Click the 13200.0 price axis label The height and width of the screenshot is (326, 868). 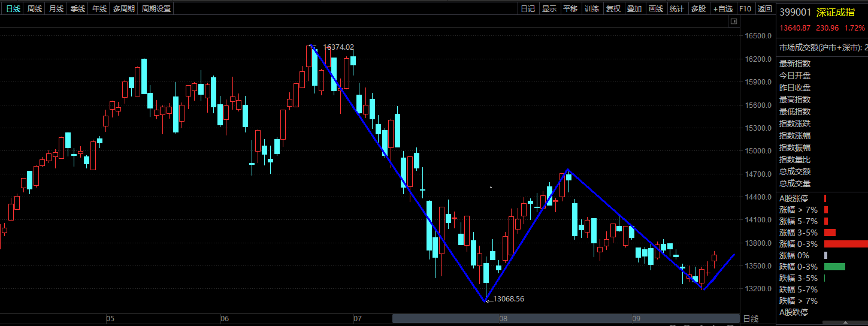[x=758, y=289]
